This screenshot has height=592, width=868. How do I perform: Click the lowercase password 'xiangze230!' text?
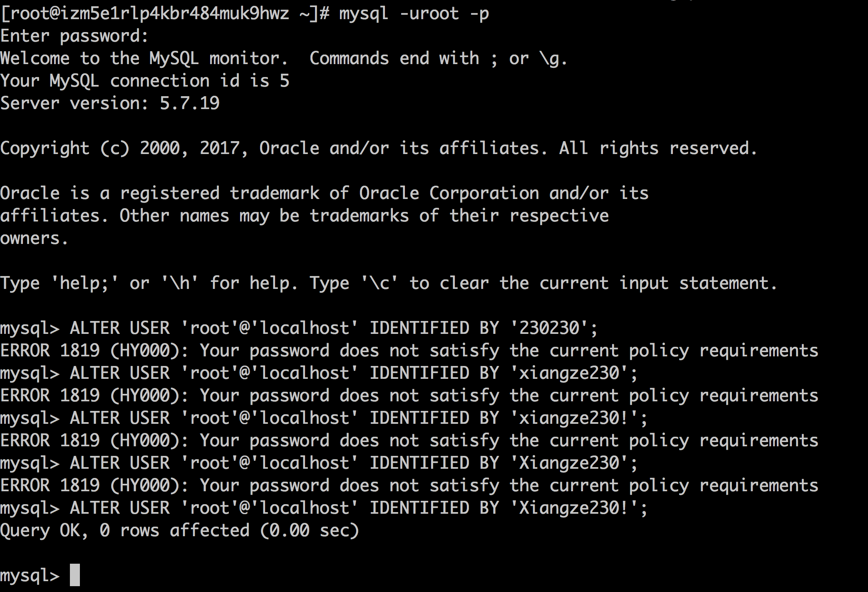click(574, 418)
